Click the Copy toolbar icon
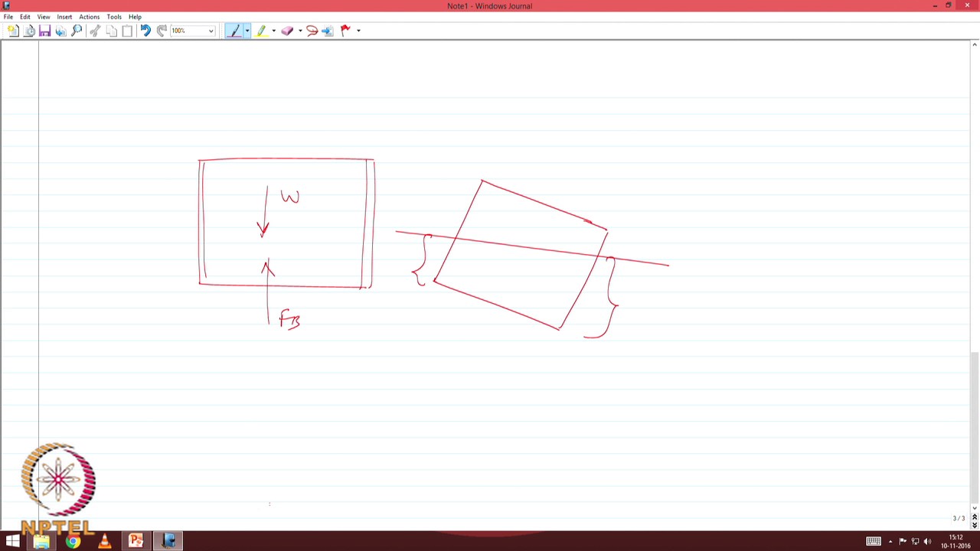Image resolution: width=980 pixels, height=551 pixels. (x=111, y=31)
